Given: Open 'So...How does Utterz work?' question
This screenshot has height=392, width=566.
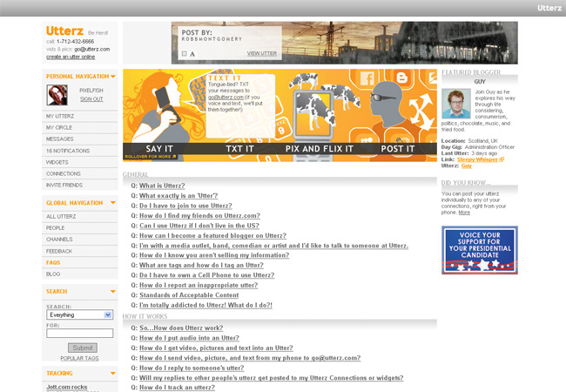Looking at the screenshot, I should click(x=181, y=328).
